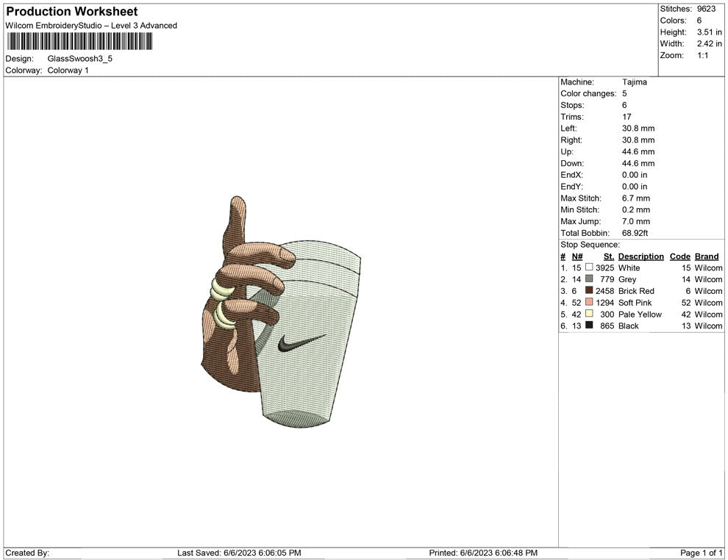Image resolution: width=728 pixels, height=560 pixels.
Task: Click the design name GlassSwoosh3_5
Action: (x=80, y=59)
